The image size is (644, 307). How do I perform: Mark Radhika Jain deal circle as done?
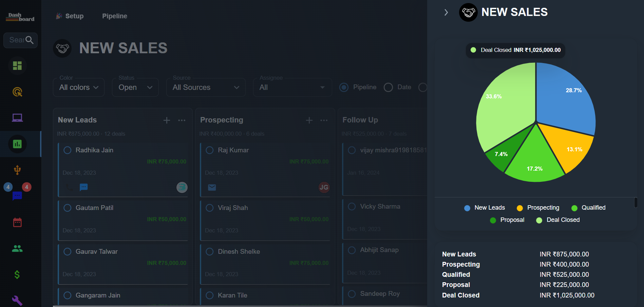click(68, 150)
